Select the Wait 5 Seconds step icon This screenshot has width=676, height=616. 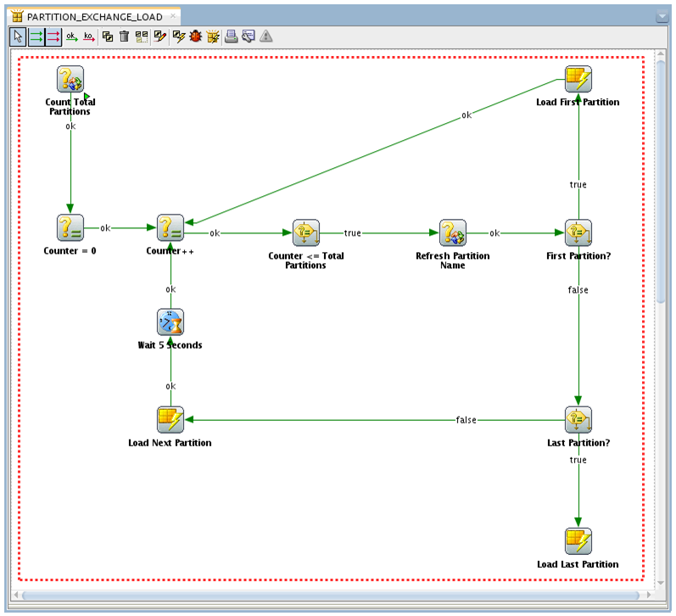tap(170, 322)
